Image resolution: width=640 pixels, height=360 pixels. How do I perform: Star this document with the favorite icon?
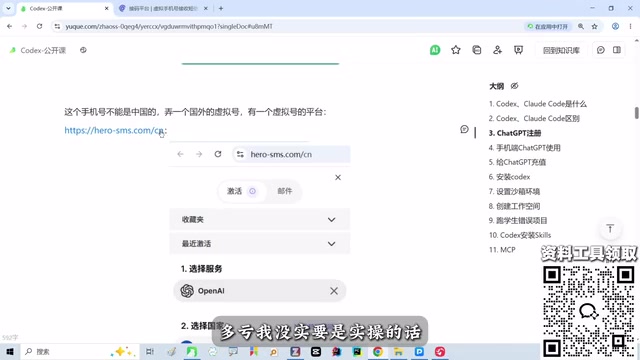pyautogui.click(x=456, y=50)
